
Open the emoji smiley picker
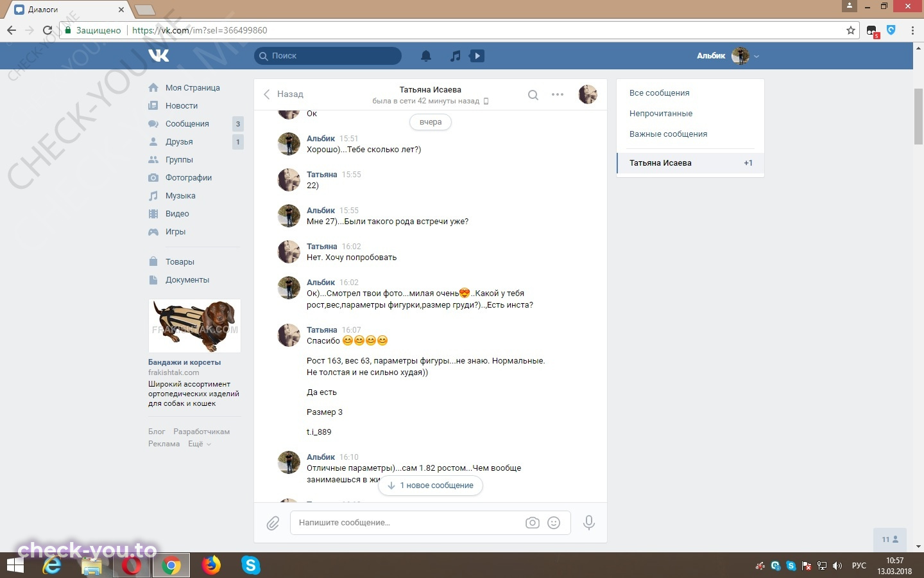point(554,523)
